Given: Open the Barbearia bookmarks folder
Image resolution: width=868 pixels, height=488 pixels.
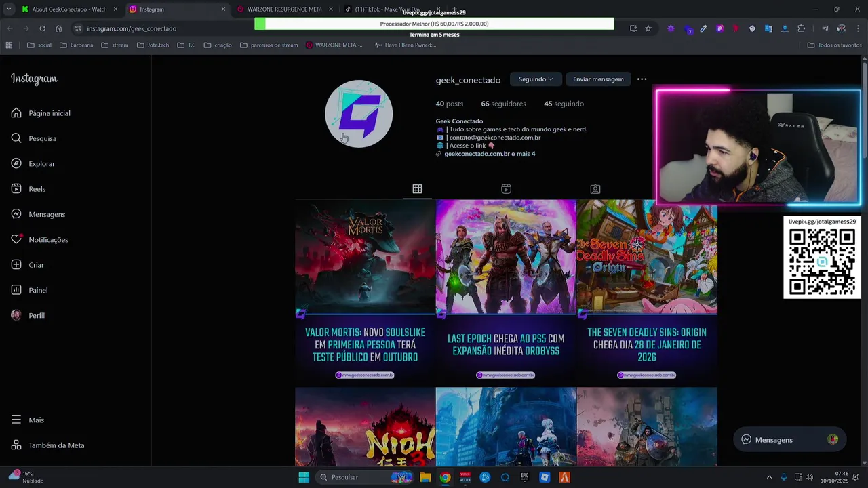Looking at the screenshot, I should (76, 45).
